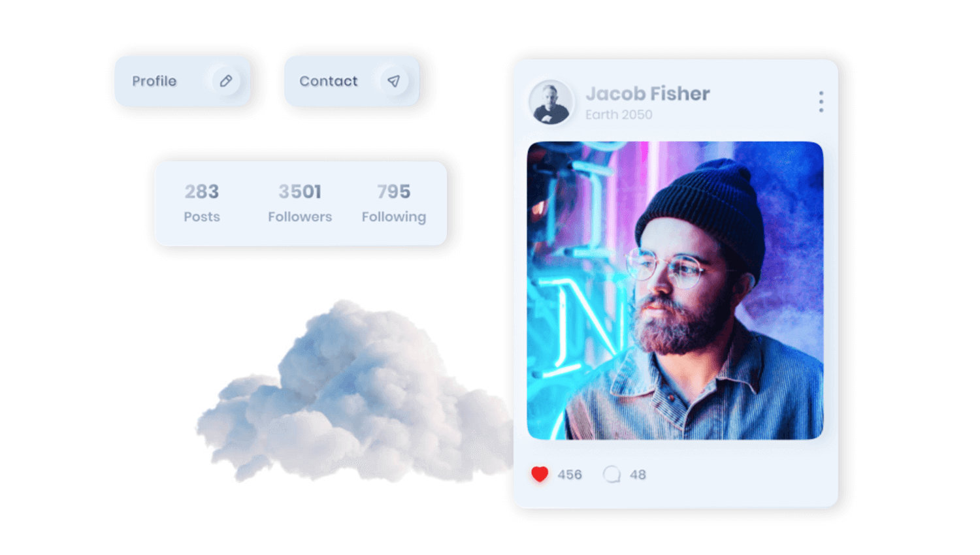Open comments via the speech bubble icon

tap(612, 474)
